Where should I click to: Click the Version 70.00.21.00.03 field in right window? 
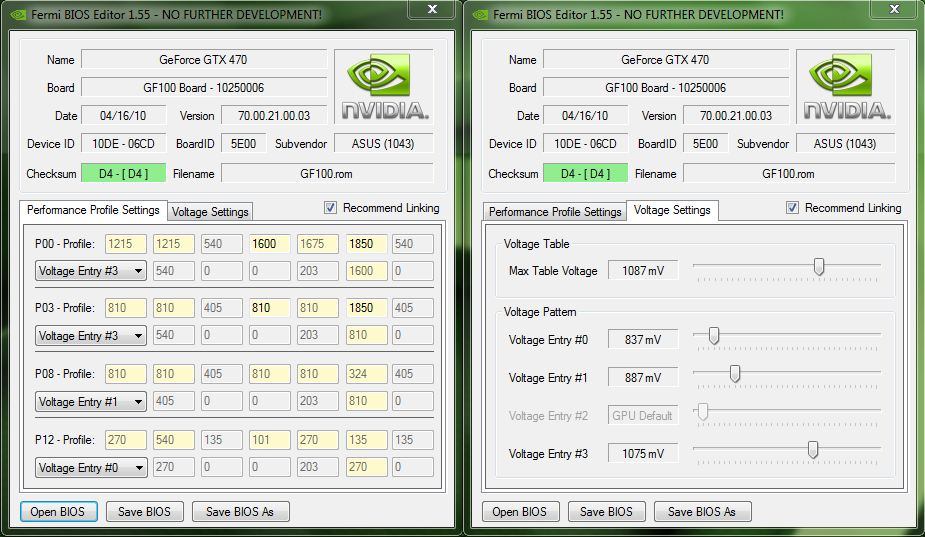point(736,116)
